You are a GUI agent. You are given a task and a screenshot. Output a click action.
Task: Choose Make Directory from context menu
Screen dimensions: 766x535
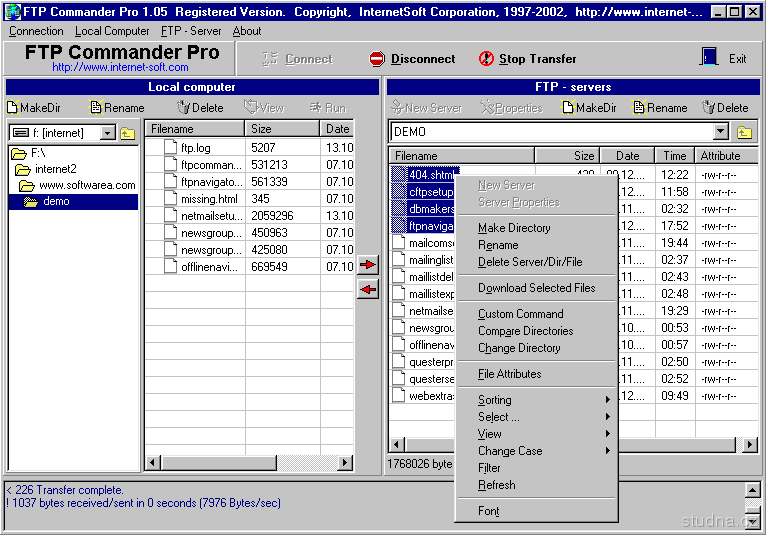click(x=536, y=228)
